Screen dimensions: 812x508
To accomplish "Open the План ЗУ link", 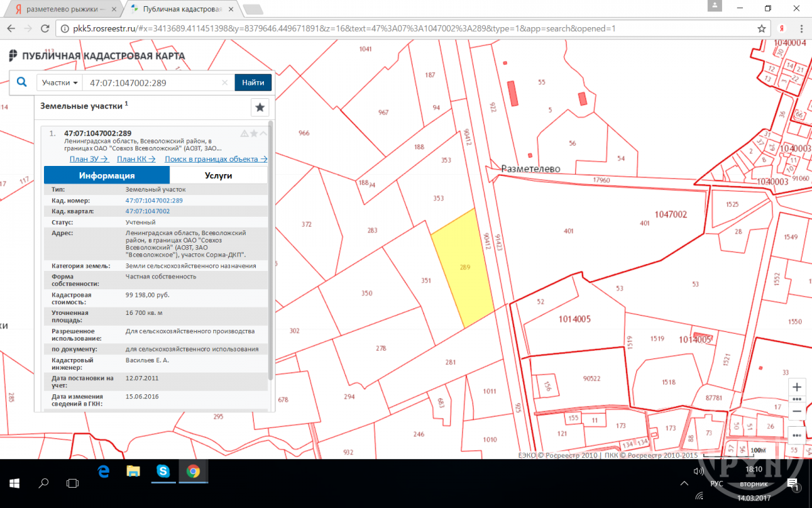I will pos(89,159).
